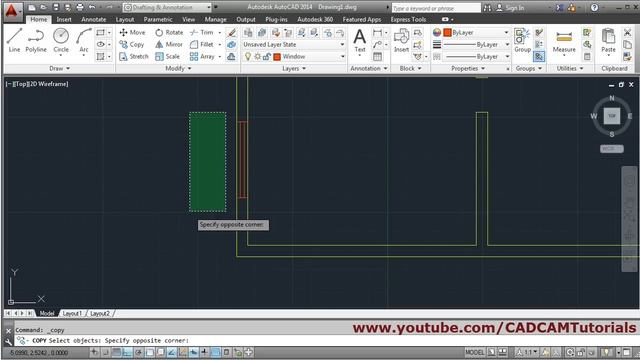
Task: Switch to the Manage ribbon tab
Action: pyautogui.click(x=215, y=19)
